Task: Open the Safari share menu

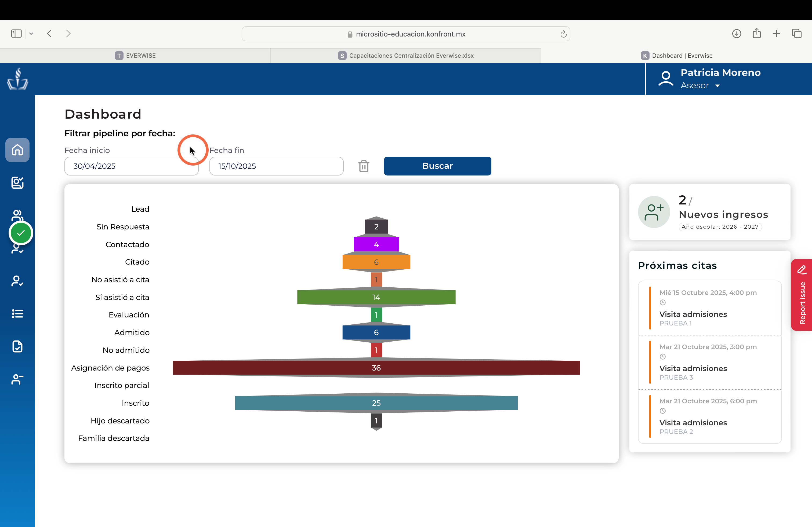Action: click(757, 33)
